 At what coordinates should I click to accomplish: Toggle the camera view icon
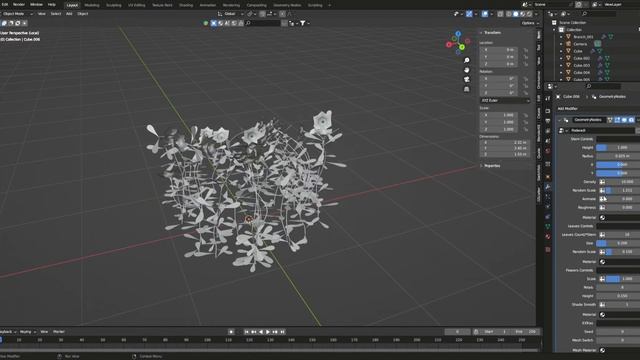pyautogui.click(x=467, y=79)
